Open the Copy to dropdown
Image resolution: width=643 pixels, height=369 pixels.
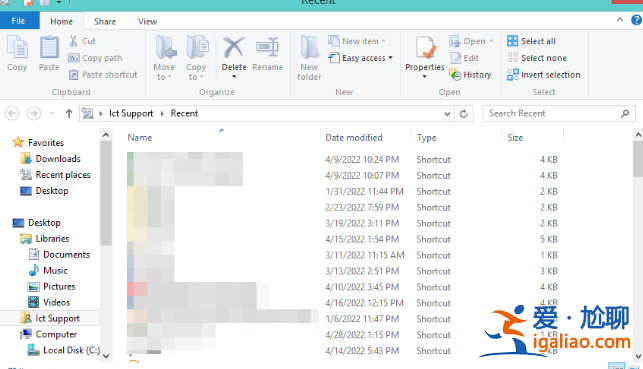tap(196, 58)
